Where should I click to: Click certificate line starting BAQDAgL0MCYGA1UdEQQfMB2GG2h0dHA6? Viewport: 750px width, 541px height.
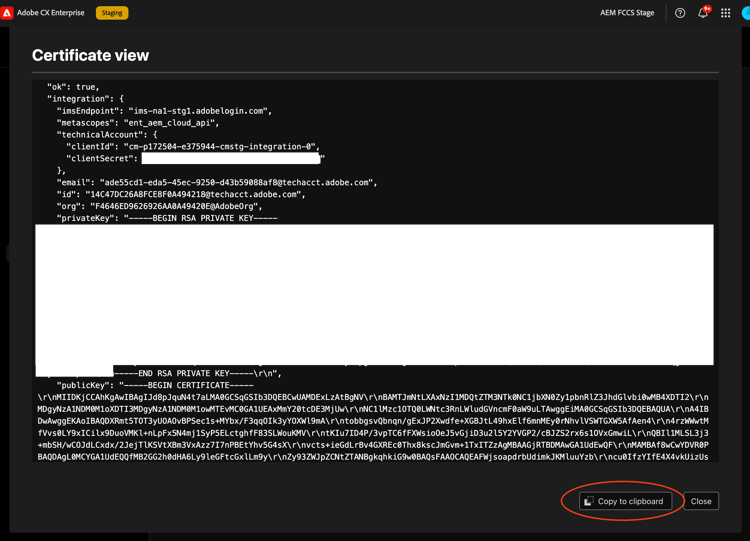pos(373,457)
